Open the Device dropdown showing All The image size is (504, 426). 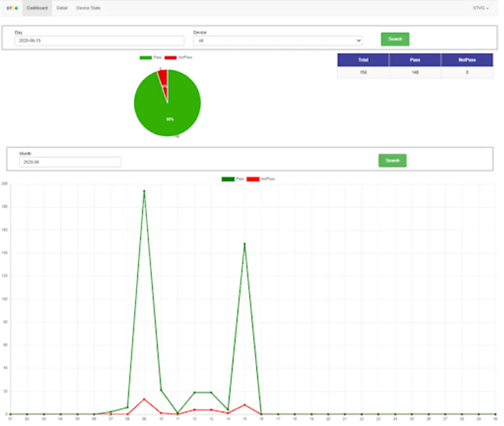(x=278, y=41)
